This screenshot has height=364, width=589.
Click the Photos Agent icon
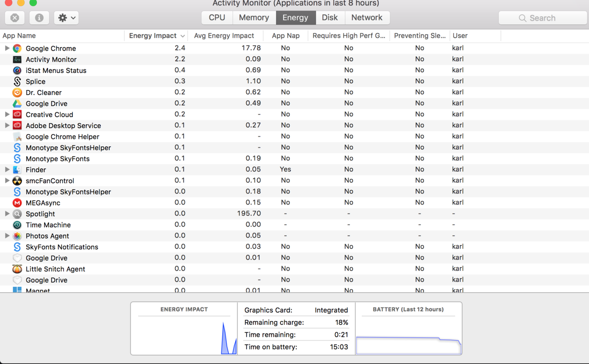[17, 236]
